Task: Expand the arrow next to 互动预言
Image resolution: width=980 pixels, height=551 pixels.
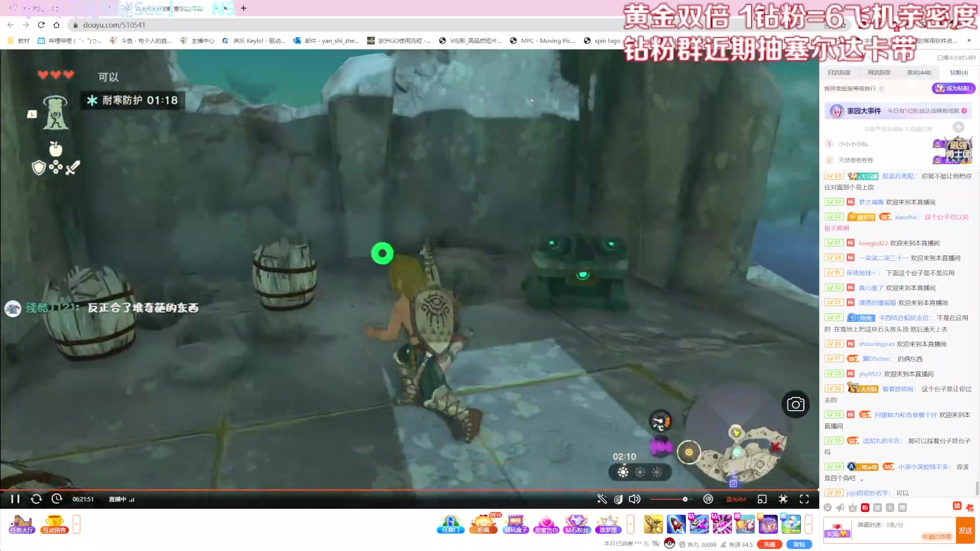Action: (77, 524)
